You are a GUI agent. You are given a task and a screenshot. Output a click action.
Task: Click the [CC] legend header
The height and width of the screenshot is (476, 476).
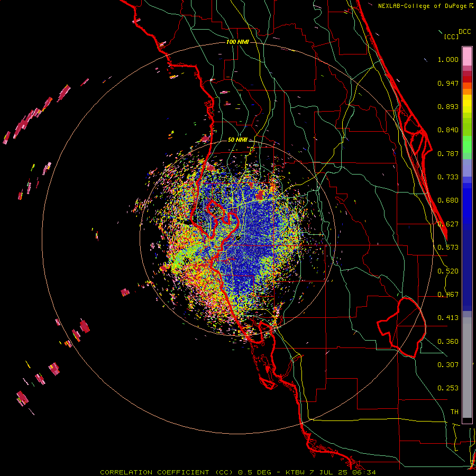coord(451,36)
